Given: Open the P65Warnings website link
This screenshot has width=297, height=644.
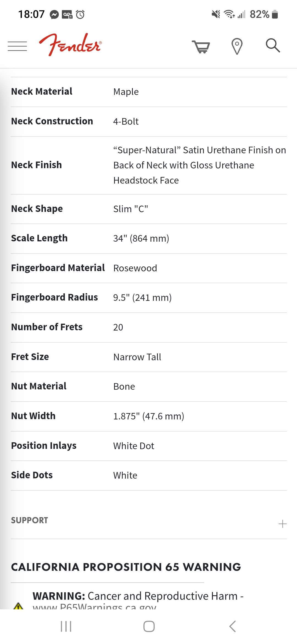Looking at the screenshot, I should click(94, 606).
